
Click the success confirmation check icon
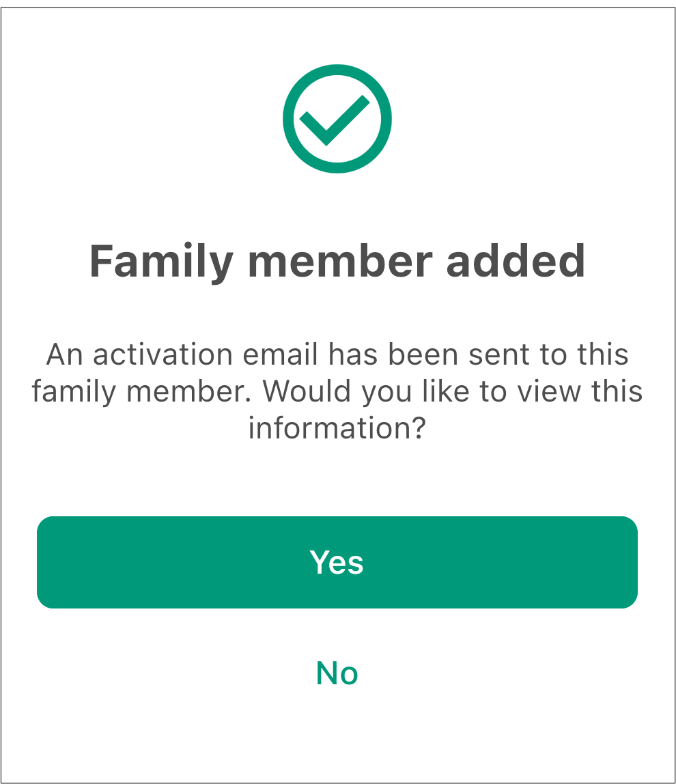(337, 119)
